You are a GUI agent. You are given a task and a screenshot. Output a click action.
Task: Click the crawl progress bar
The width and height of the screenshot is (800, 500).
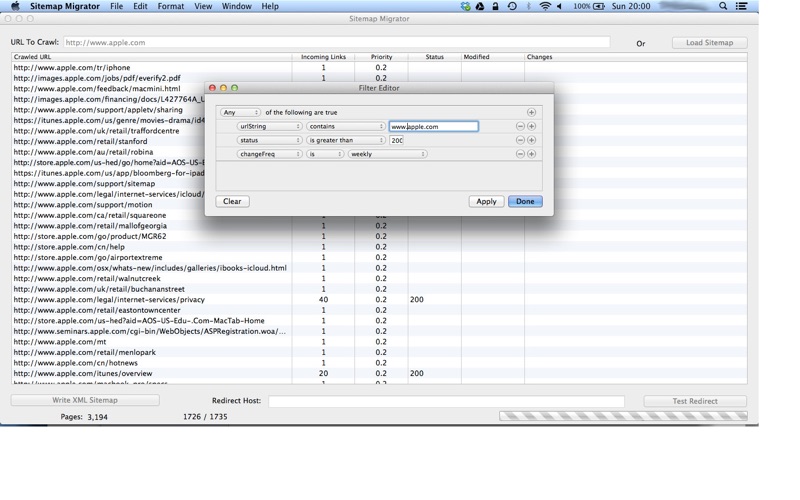click(x=623, y=416)
